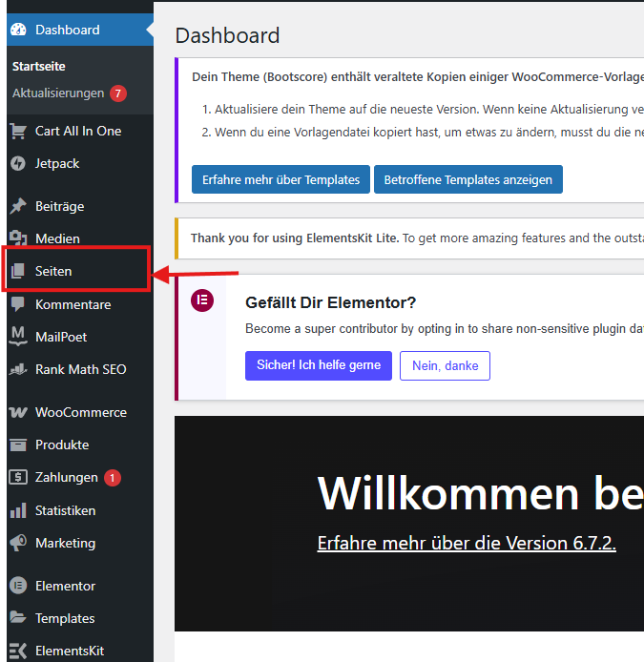Image resolution: width=644 pixels, height=662 pixels.
Task: Click the MailPoet M icon
Action: point(17,337)
